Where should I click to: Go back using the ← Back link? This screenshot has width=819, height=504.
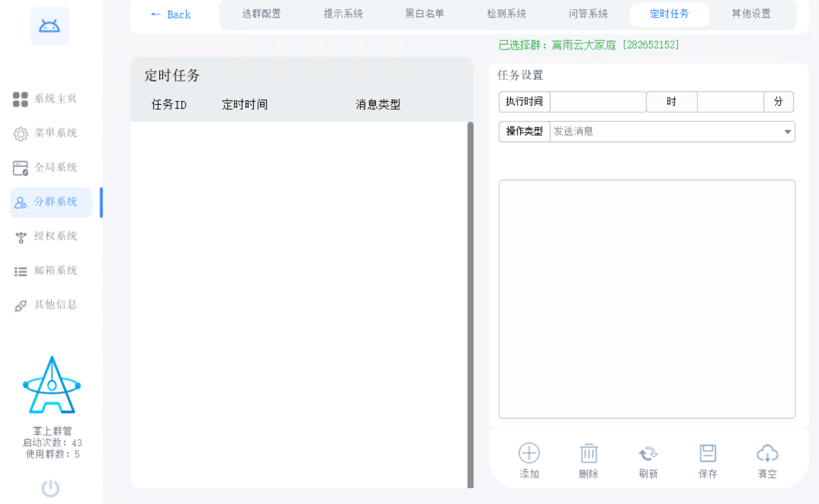coord(170,14)
